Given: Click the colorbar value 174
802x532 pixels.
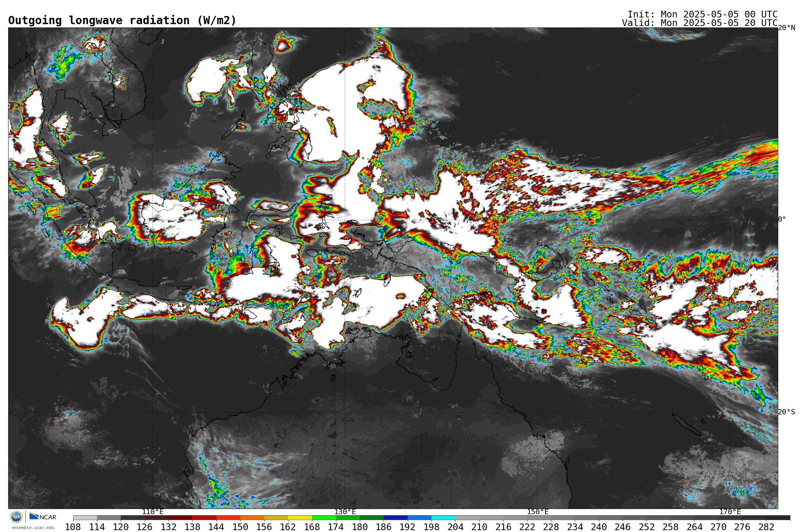Looking at the screenshot, I should [336, 527].
